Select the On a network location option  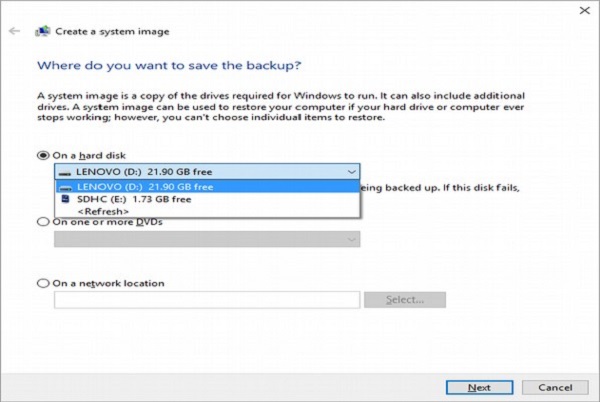pyautogui.click(x=42, y=283)
